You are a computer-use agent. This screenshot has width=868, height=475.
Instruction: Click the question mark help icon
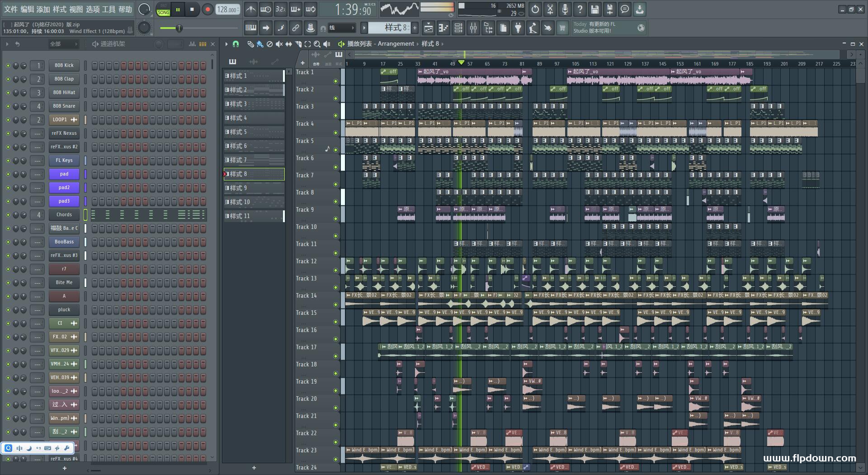coord(580,9)
